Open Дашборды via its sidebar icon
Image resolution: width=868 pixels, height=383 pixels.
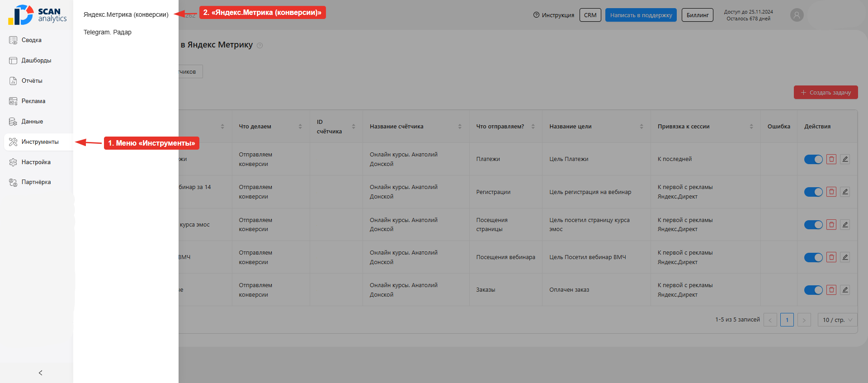[13, 61]
